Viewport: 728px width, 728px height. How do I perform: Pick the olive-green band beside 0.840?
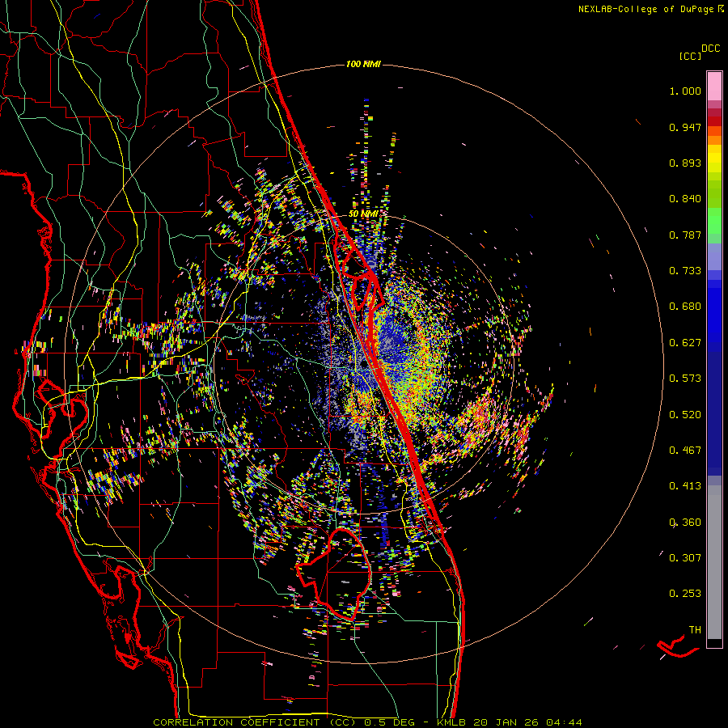714,194
